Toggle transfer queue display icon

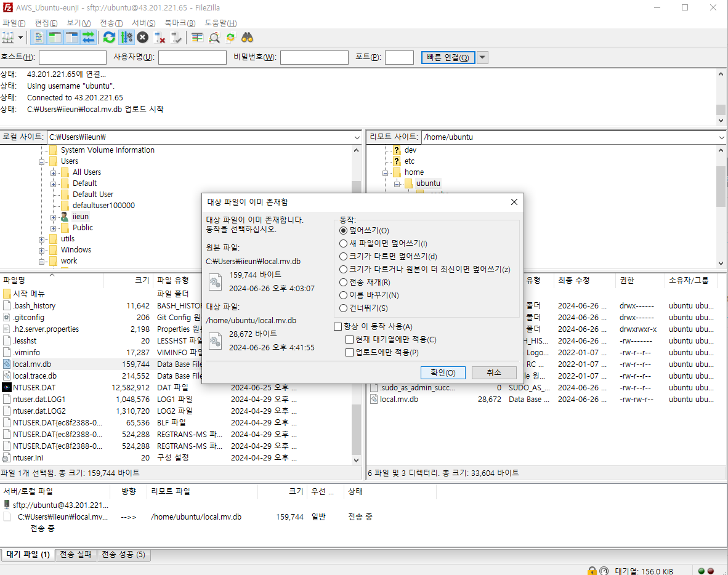88,38
